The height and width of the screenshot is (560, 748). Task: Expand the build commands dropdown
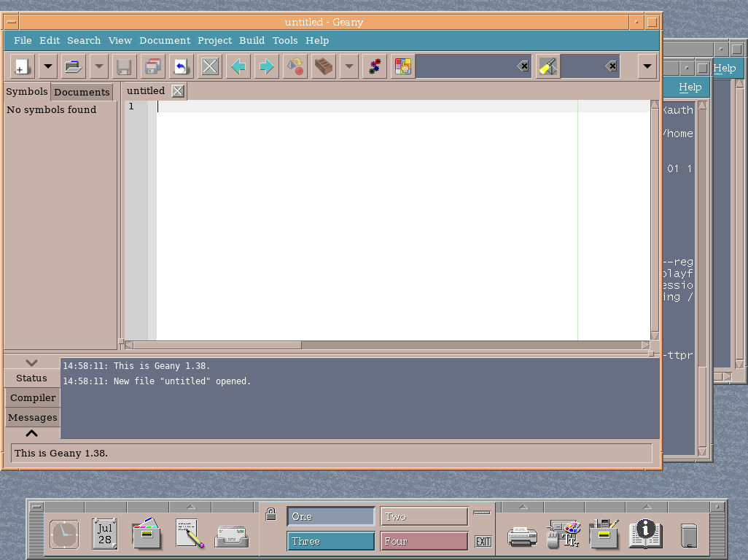coord(348,66)
